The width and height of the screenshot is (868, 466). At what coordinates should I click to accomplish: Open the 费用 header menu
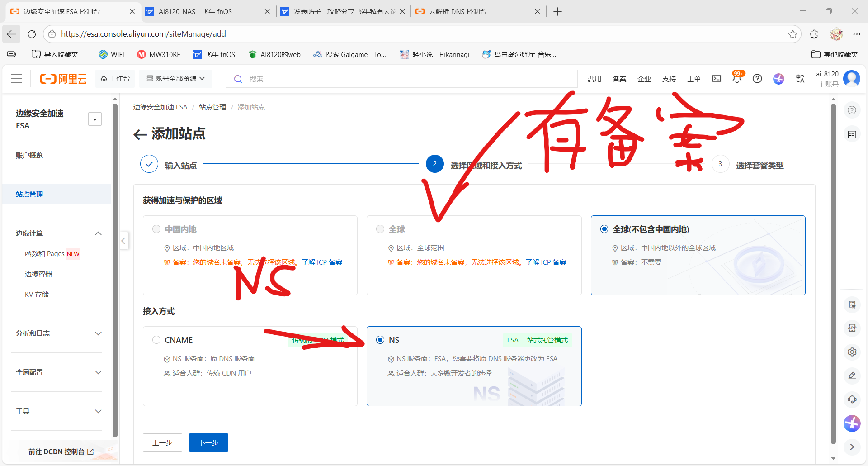594,79
